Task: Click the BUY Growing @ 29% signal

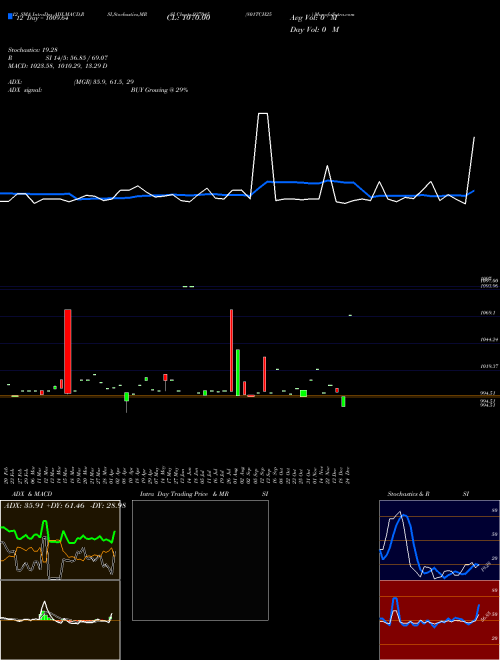Action: click(159, 90)
